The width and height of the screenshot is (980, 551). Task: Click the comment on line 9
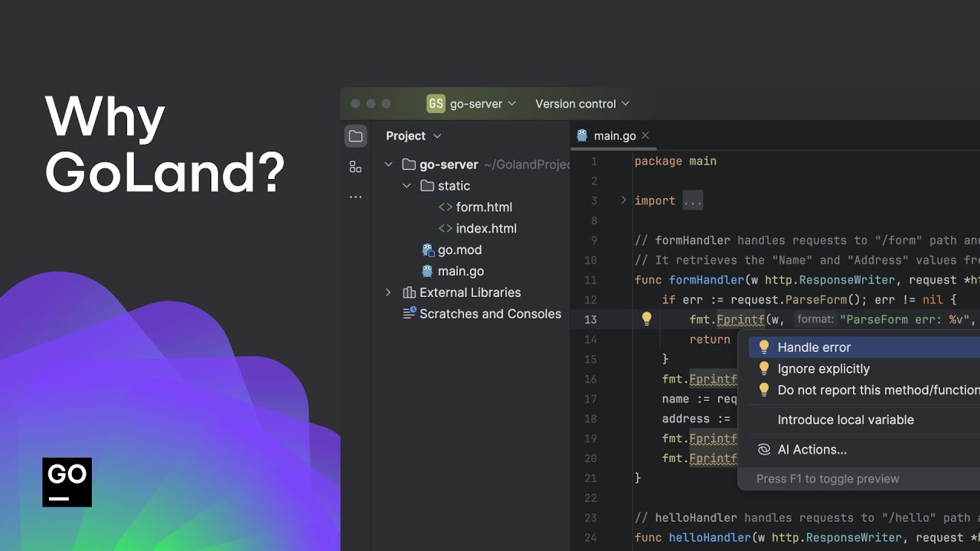(807, 240)
